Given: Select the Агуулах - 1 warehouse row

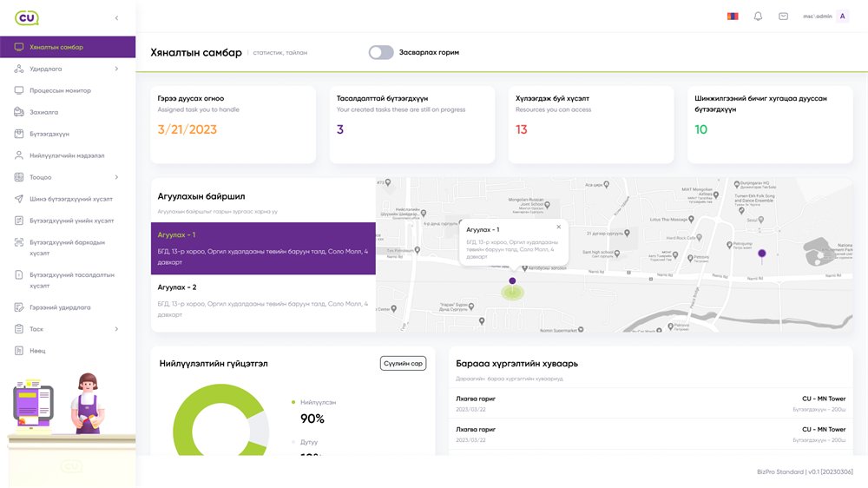Looking at the screenshot, I should click(263, 248).
